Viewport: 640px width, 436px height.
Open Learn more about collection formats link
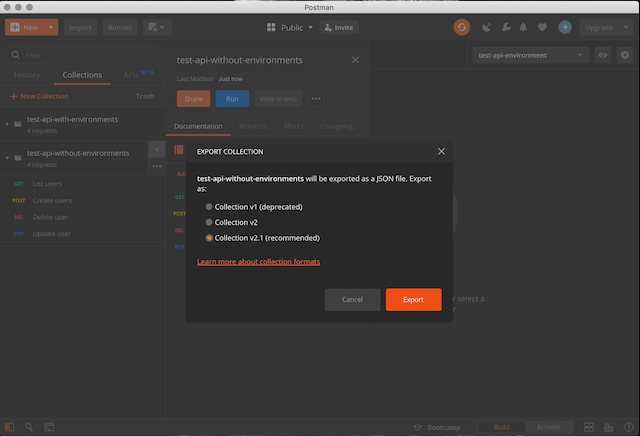pos(258,262)
